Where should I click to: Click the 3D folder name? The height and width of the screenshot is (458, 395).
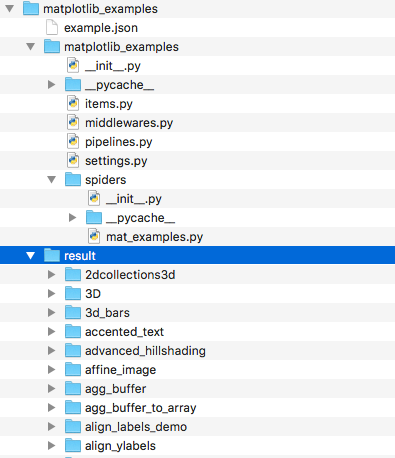tap(93, 294)
